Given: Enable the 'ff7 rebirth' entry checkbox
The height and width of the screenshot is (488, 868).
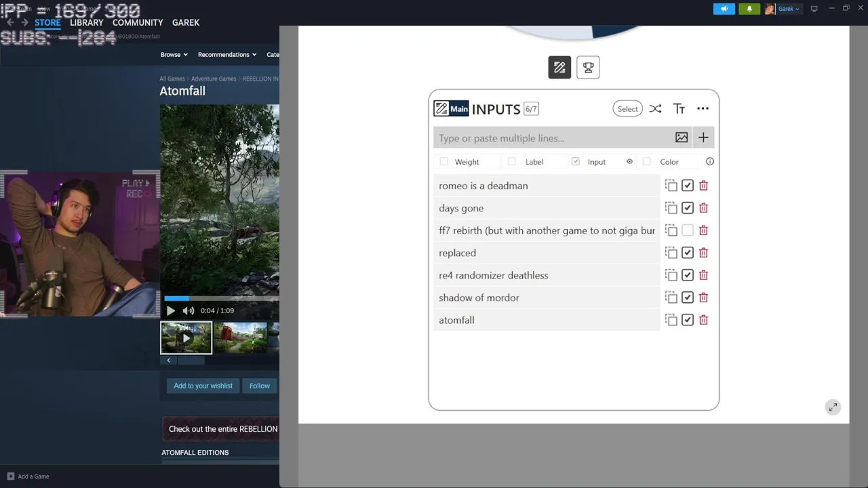Looking at the screenshot, I should click(x=687, y=230).
